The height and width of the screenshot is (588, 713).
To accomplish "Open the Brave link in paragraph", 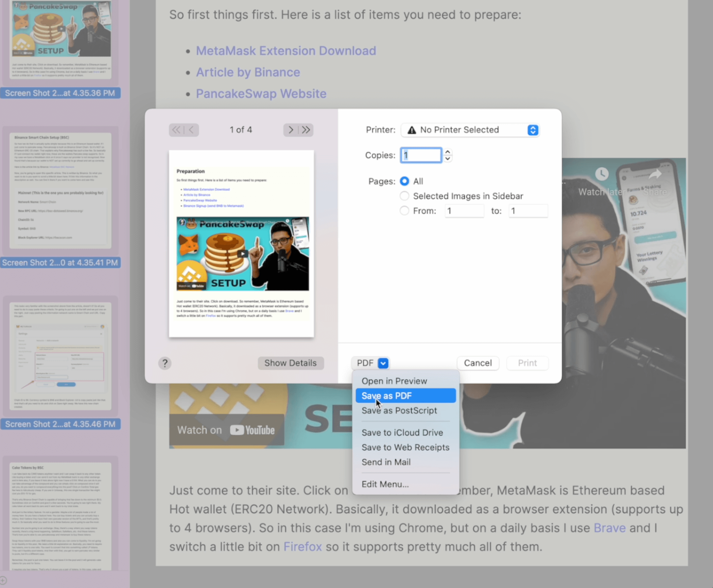I will pos(609,528).
